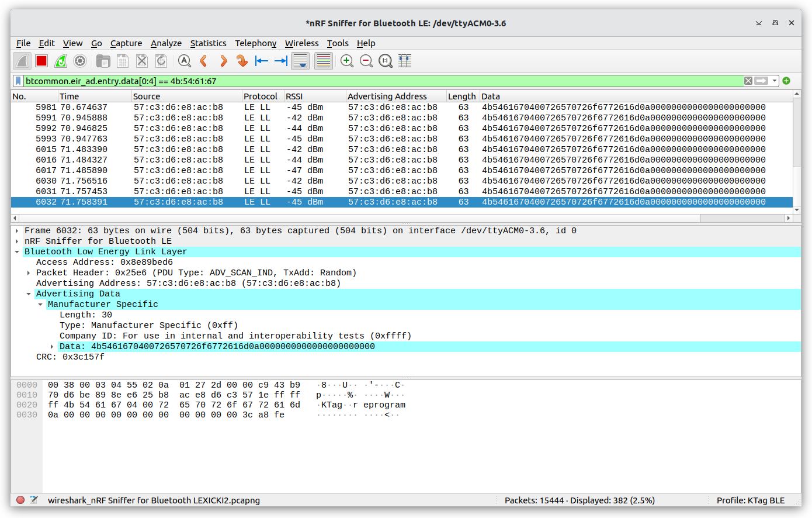Open the Help menu

pos(366,43)
